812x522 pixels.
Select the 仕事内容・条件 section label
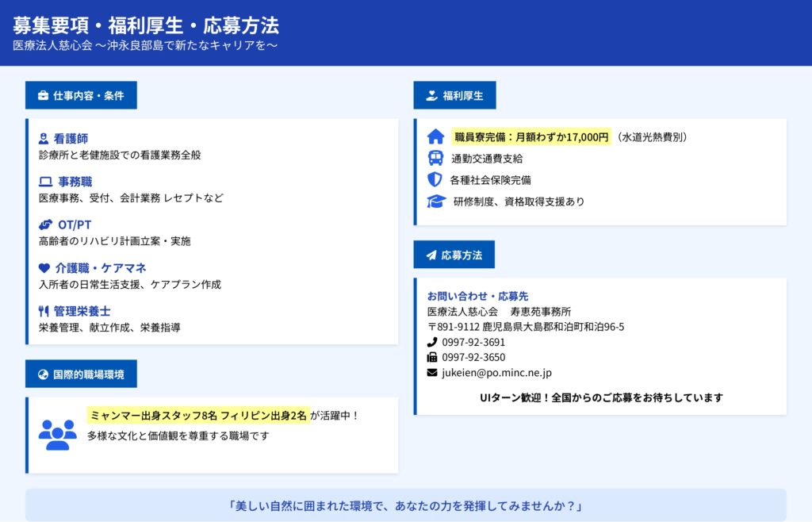point(81,95)
